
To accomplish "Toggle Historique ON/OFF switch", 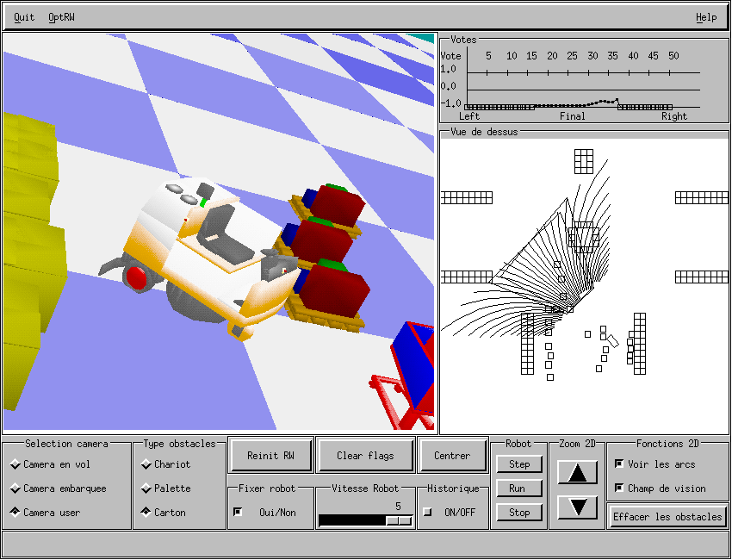I will 428,513.
